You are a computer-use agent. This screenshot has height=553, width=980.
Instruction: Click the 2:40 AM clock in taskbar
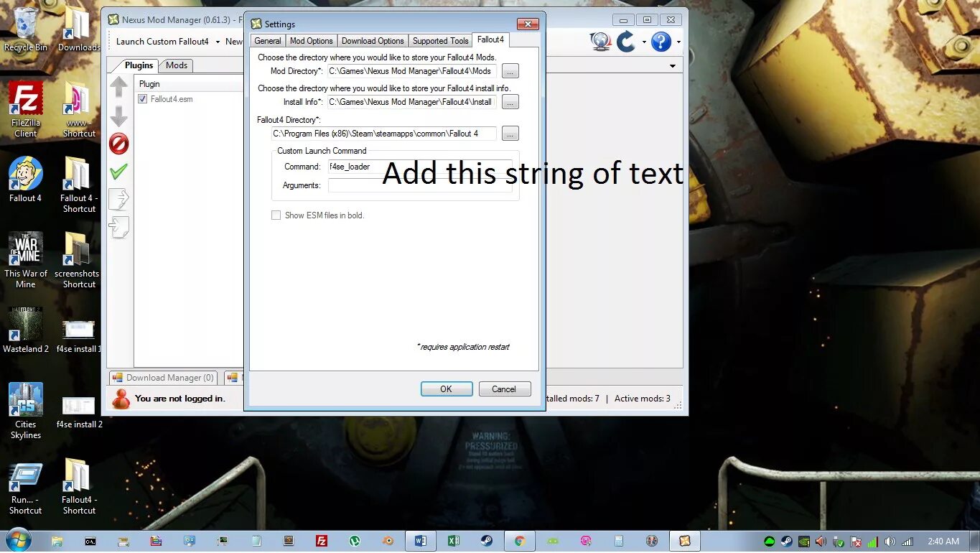943,542
